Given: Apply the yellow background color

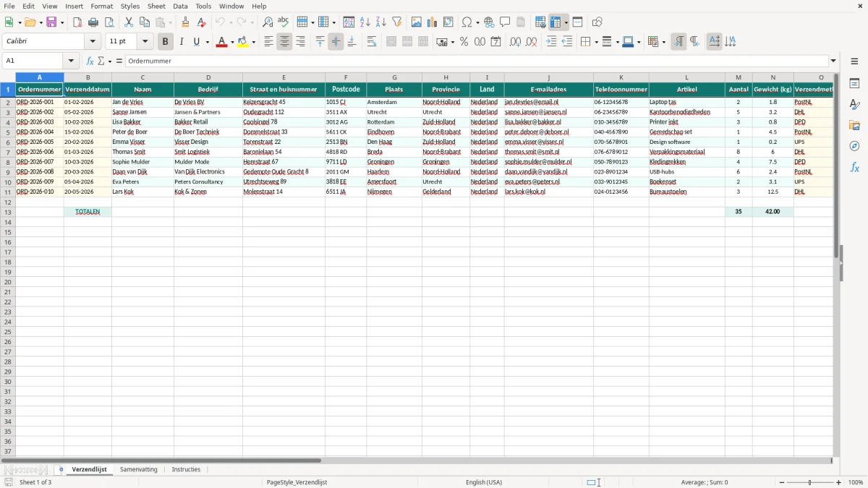Looking at the screenshot, I should coord(243,42).
